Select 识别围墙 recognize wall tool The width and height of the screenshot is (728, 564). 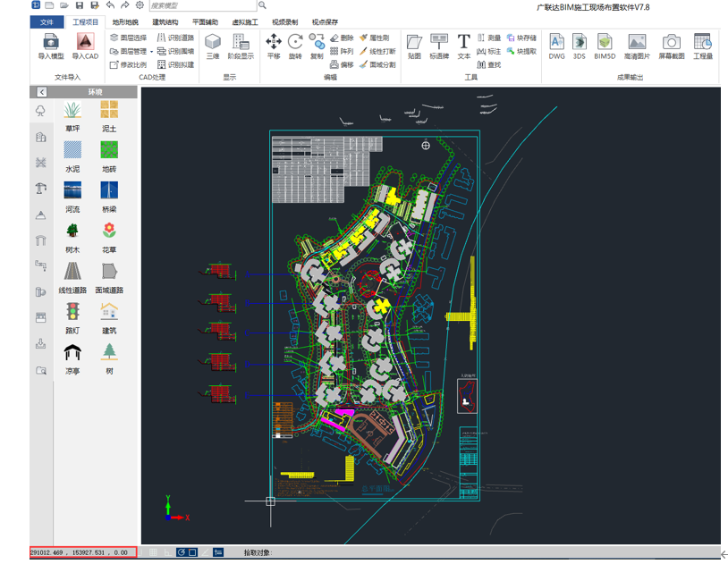pos(175,51)
